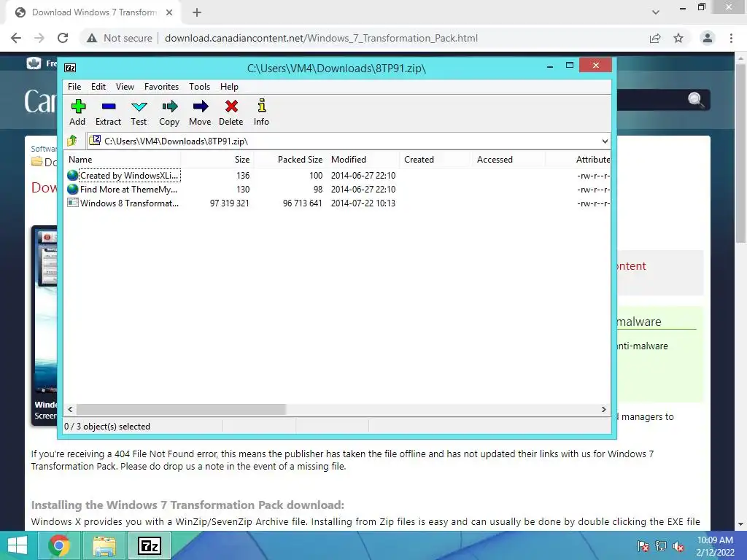The width and height of the screenshot is (747, 560).
Task: Click the Add toolbar icon in 7-Zip
Action: [x=77, y=106]
